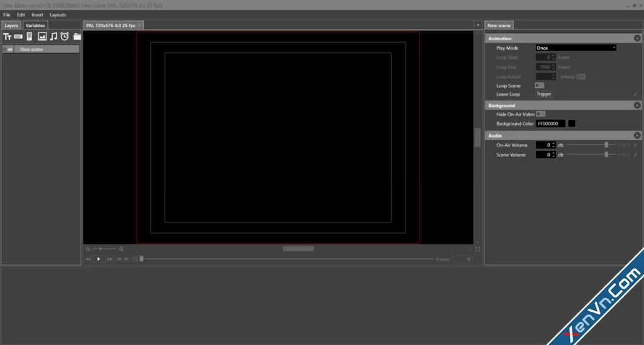
Task: Open the File menu
Action: [7, 15]
